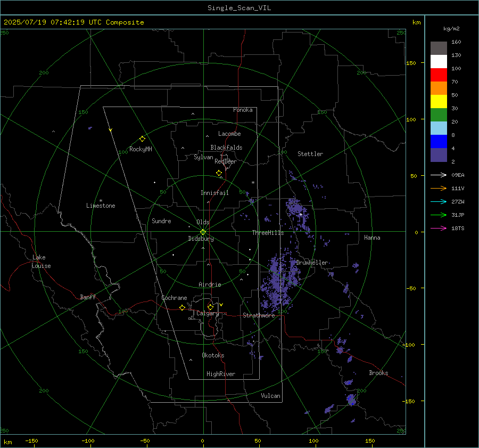Click the Okotoks town label
The height and width of the screenshot is (448, 479).
point(213,355)
